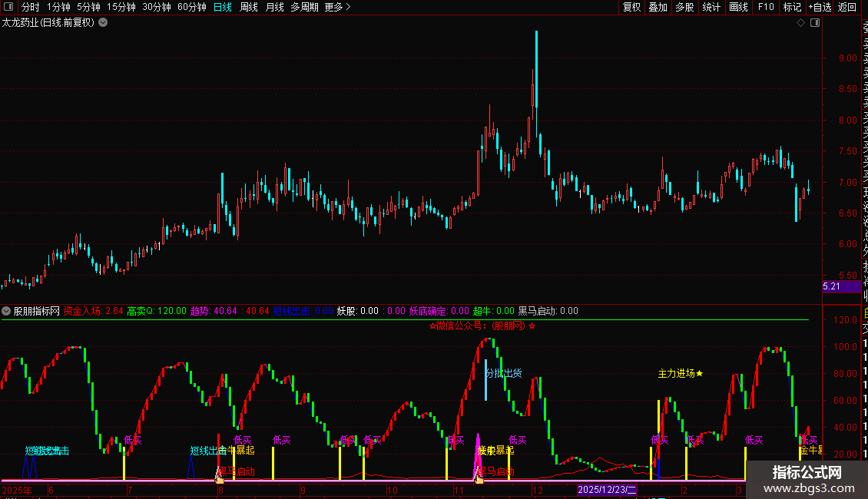Click the 返回 back button
This screenshot has height=499, width=868.
847,7
